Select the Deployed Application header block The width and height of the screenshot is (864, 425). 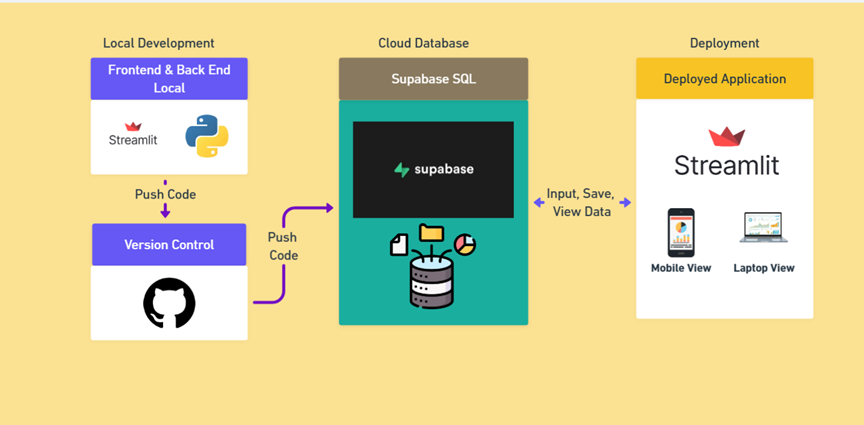(725, 79)
